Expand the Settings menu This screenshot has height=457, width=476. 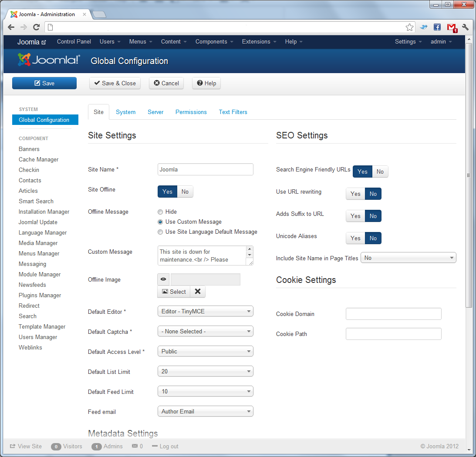click(x=408, y=42)
